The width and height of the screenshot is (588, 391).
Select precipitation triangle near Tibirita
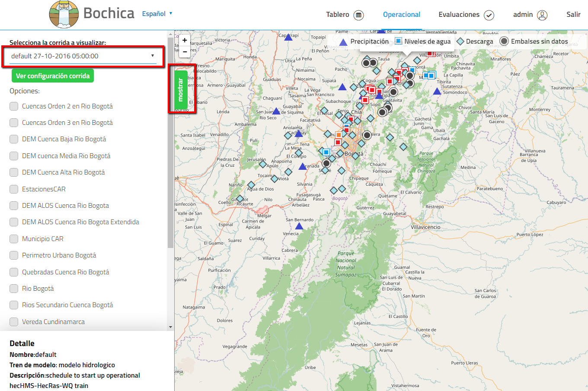[x=437, y=91]
